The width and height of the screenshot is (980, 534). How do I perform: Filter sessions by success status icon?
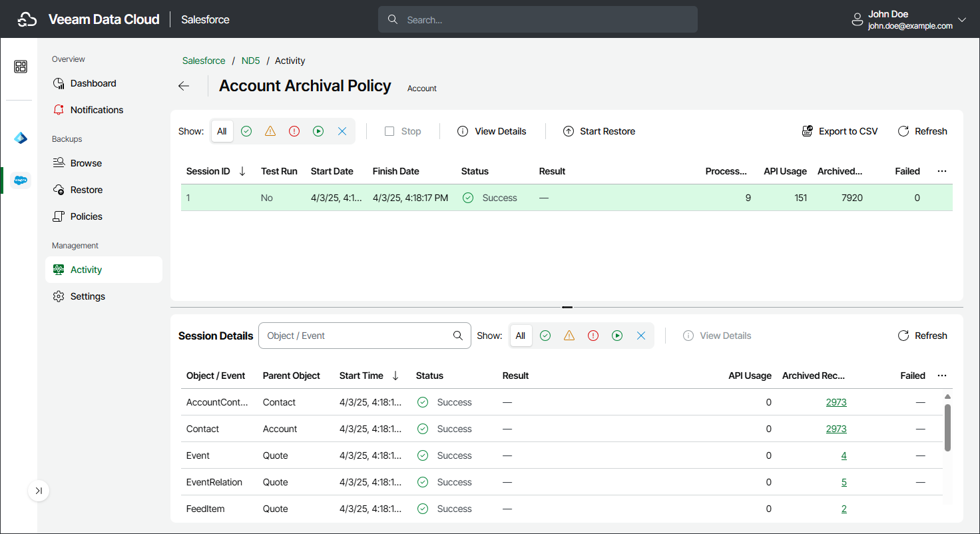point(246,131)
